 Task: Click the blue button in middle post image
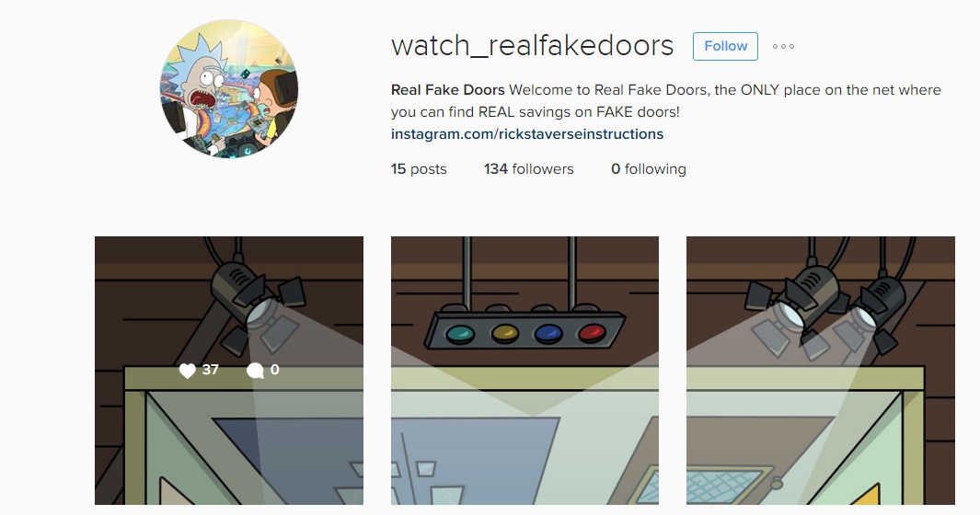(x=548, y=334)
